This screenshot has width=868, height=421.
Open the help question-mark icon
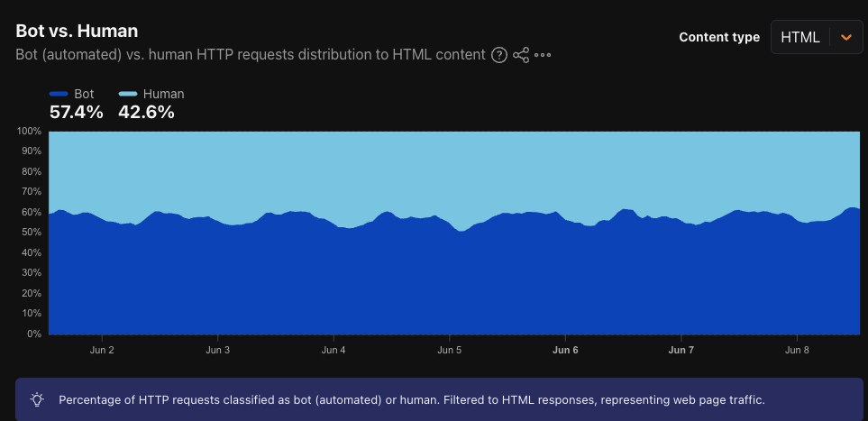tap(499, 55)
